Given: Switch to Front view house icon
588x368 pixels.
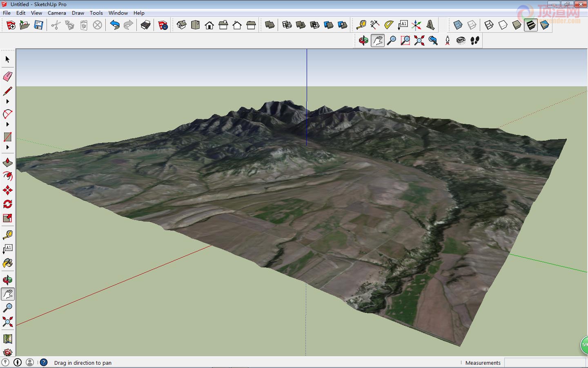Looking at the screenshot, I should (x=209, y=25).
